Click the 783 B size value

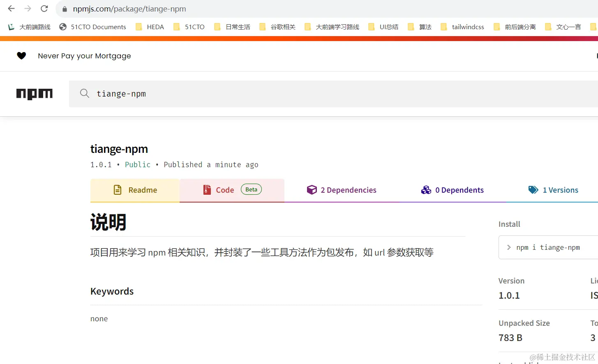pyautogui.click(x=510, y=338)
